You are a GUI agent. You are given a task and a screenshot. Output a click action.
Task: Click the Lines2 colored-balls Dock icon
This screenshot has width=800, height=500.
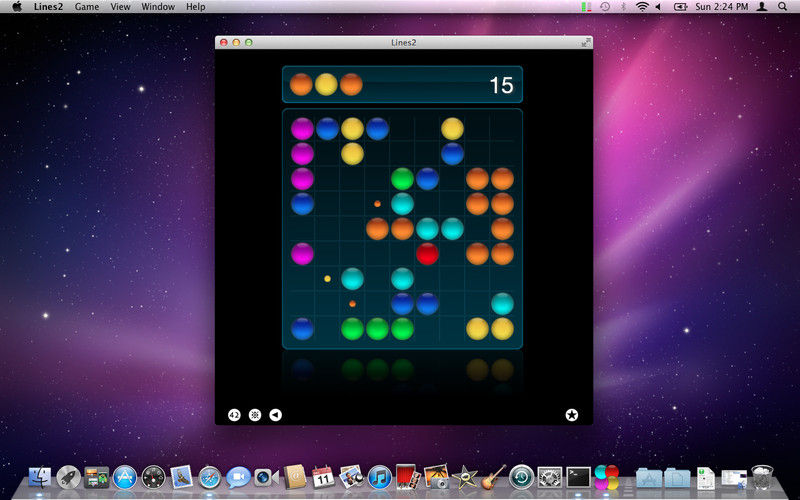tap(607, 477)
